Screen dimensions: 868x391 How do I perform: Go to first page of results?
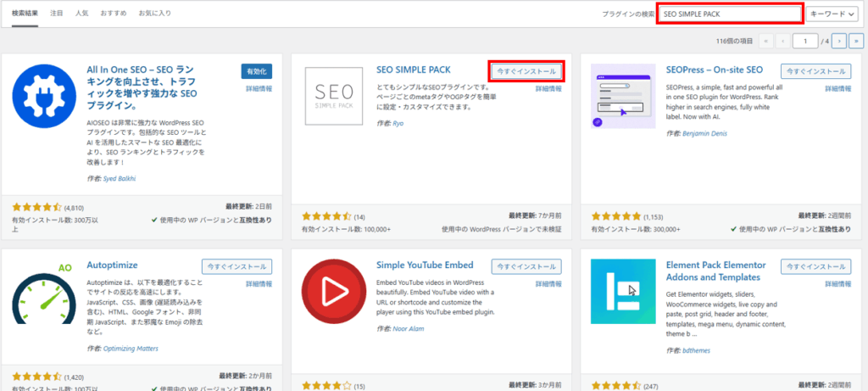click(x=766, y=41)
